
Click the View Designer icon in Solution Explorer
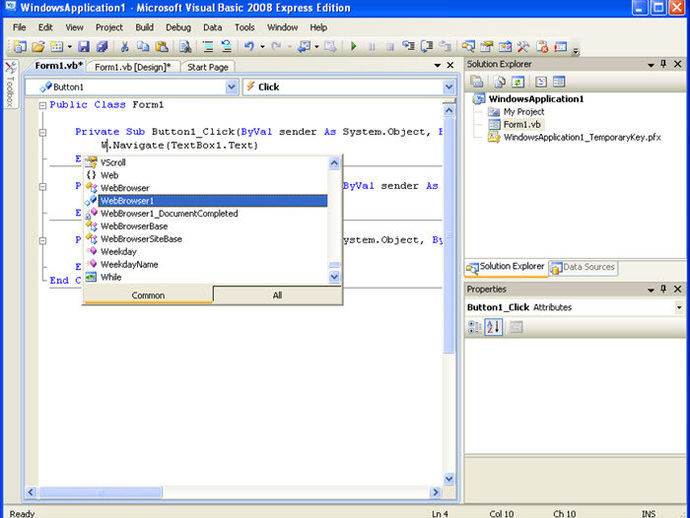pyautogui.click(x=559, y=82)
